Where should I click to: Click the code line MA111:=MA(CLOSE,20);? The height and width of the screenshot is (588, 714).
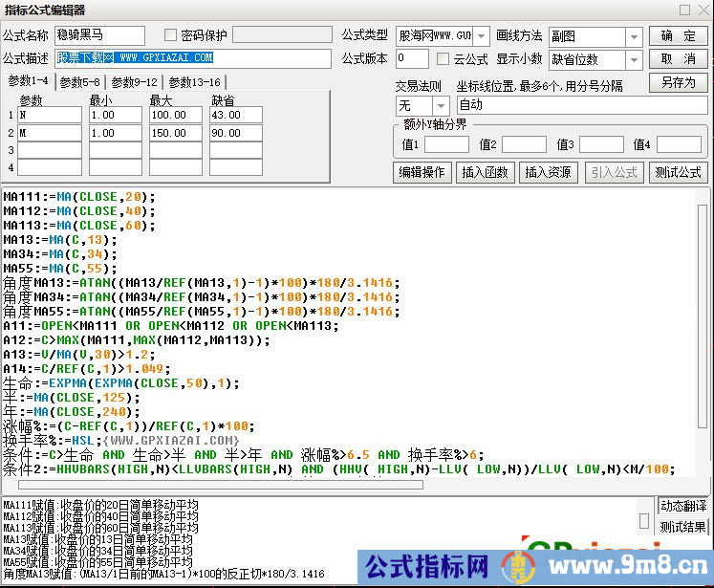click(x=79, y=197)
